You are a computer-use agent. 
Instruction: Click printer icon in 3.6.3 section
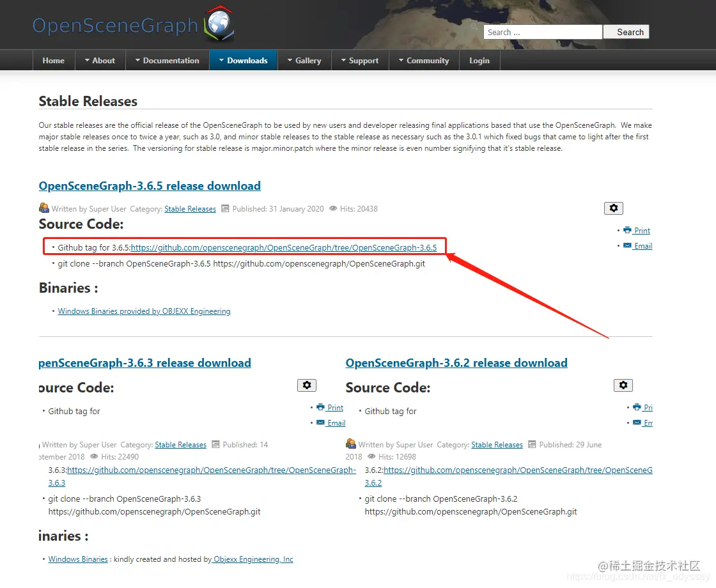(320, 407)
